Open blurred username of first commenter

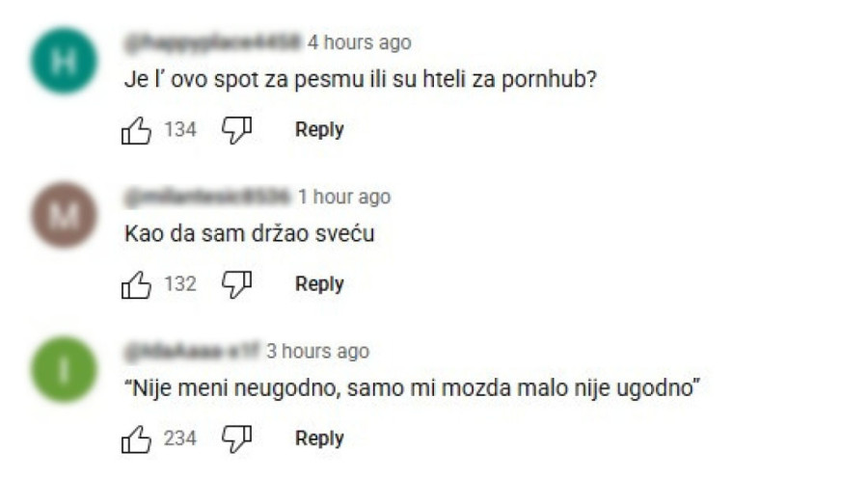pos(213,42)
